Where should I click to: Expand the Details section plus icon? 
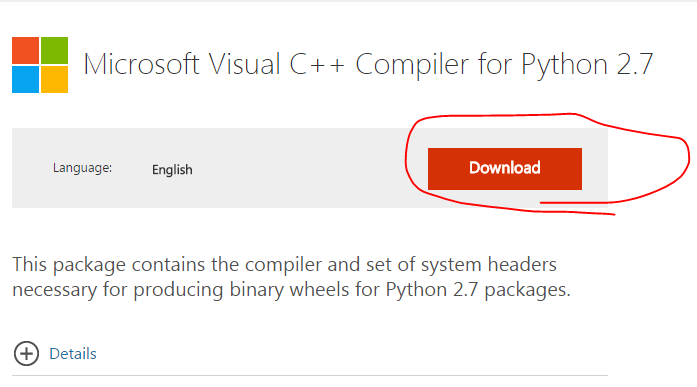[x=26, y=354]
